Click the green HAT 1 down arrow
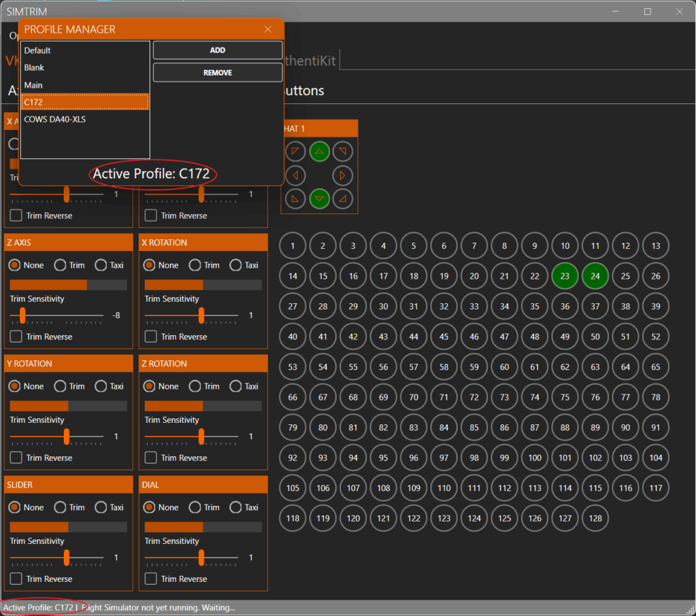 click(319, 199)
